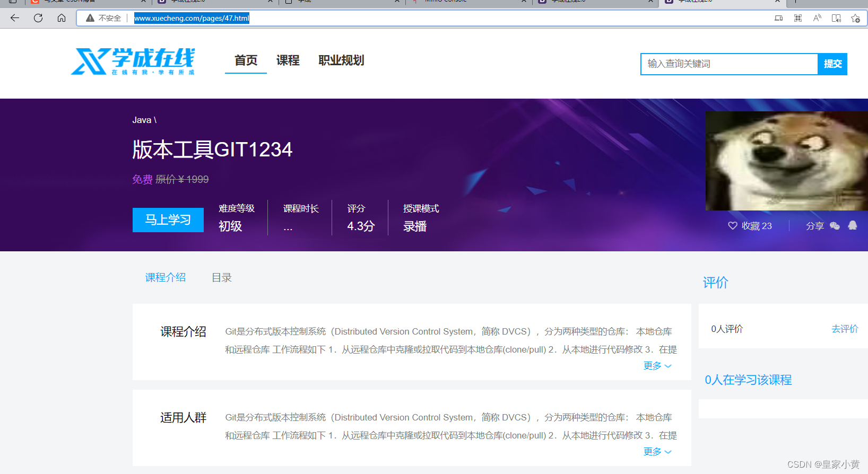Viewport: 868px width, 474px height.
Task: Open the cast/screen icon in address bar
Action: pyautogui.click(x=778, y=18)
